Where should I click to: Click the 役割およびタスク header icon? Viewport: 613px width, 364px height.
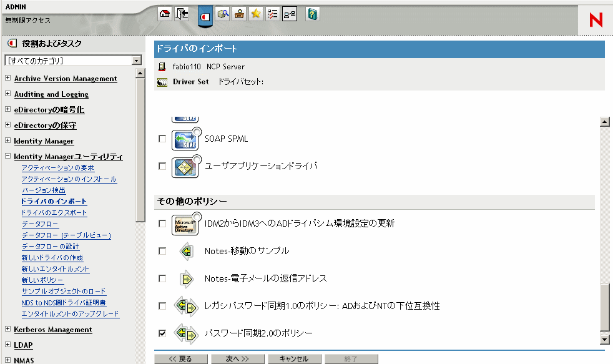(x=12, y=44)
